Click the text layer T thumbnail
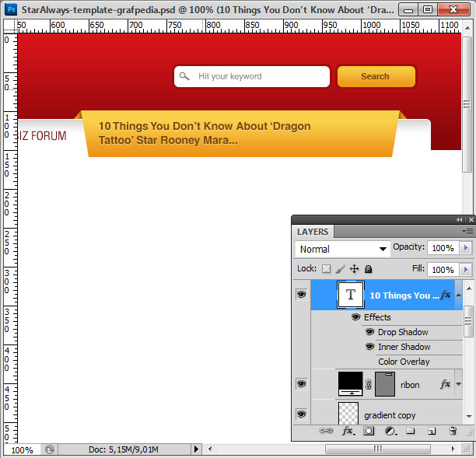Image resolution: width=476 pixels, height=458 pixels. 351,295
